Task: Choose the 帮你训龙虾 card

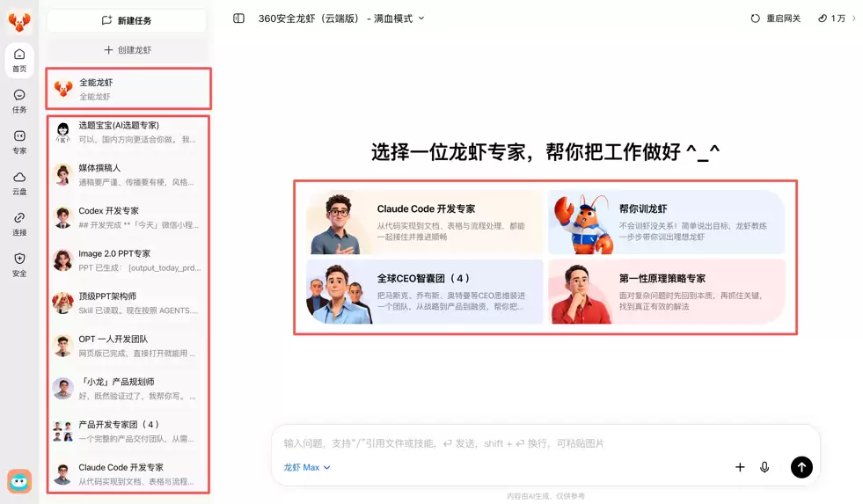Action: [666, 223]
